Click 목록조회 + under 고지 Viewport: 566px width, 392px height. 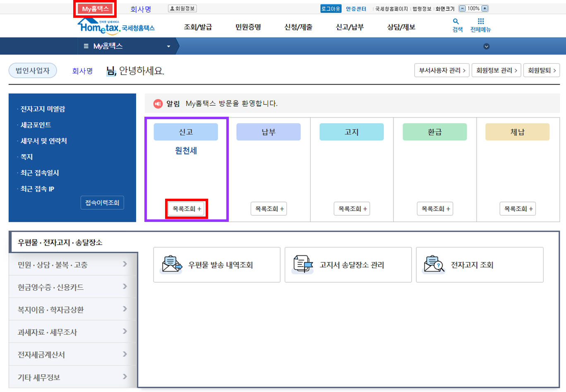[353, 209]
